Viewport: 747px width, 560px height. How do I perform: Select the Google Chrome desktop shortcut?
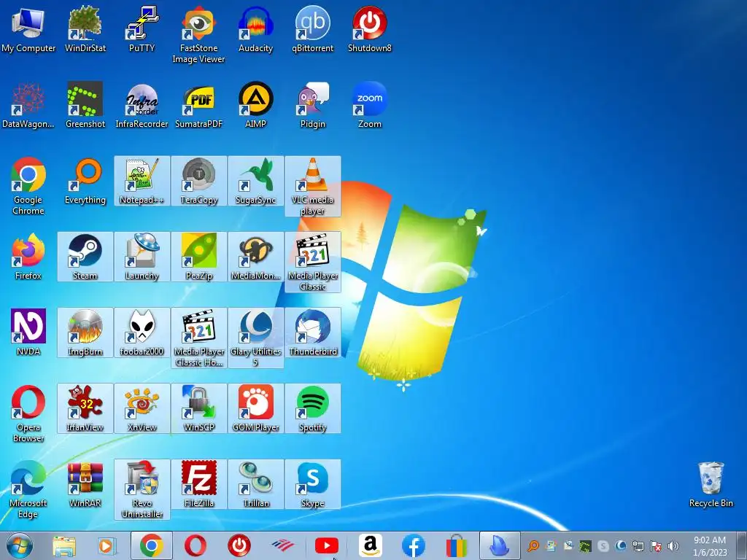[x=28, y=186]
